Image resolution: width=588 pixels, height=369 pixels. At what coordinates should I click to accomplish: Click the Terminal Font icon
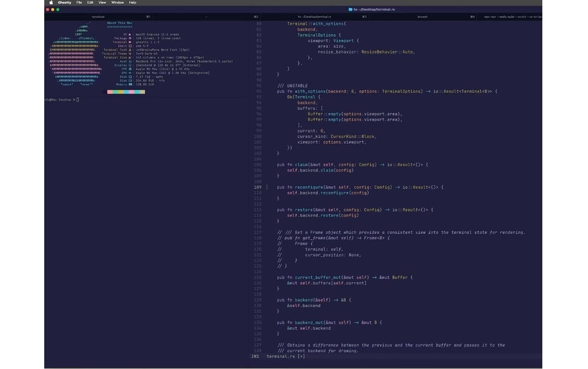tap(130, 50)
